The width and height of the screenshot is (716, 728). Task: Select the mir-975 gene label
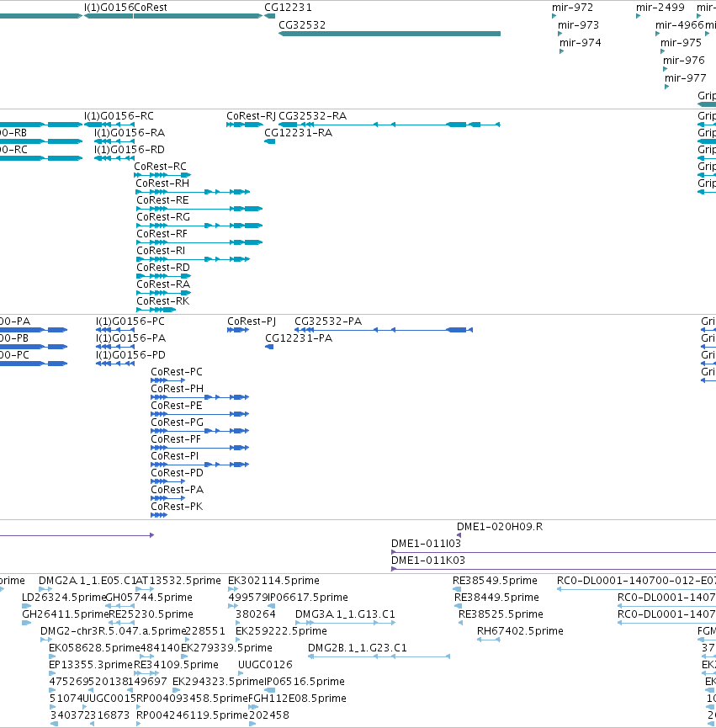tap(681, 43)
